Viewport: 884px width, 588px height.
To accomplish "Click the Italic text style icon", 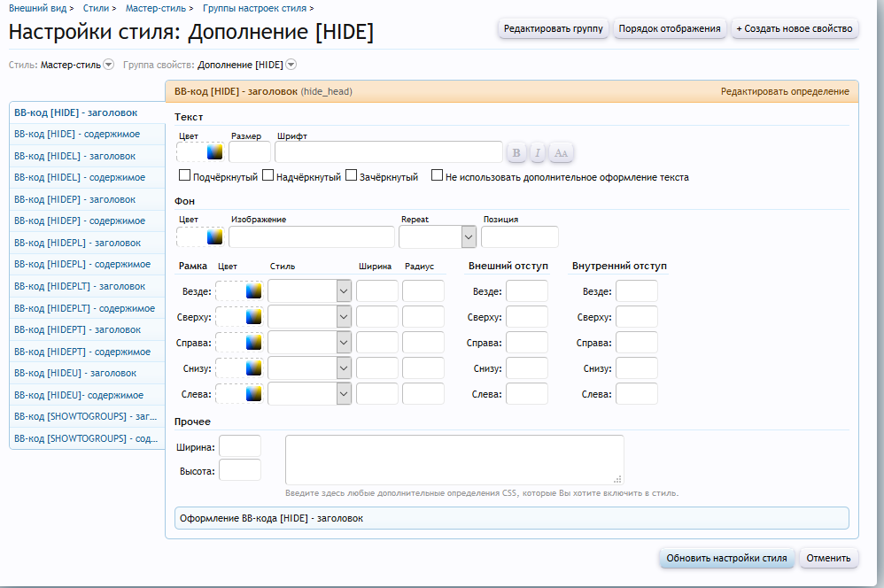I will [538, 153].
